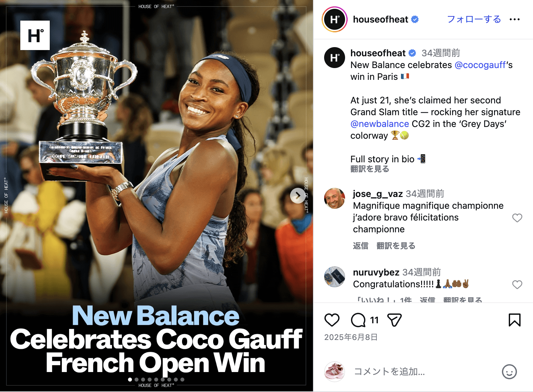Screen dimensions: 533x392
Task: View houseofheat profile picture story ring
Action: click(334, 19)
